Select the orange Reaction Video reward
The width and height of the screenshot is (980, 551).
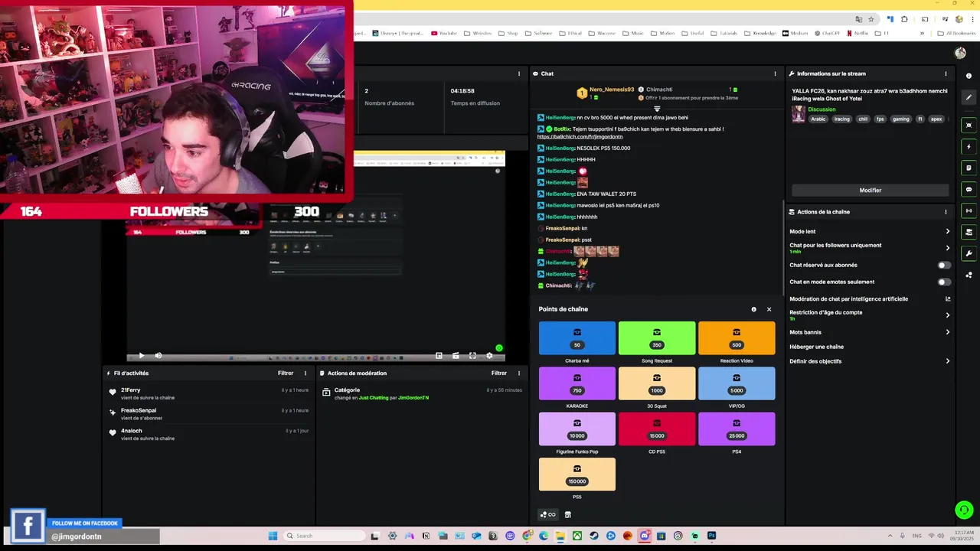[737, 338]
